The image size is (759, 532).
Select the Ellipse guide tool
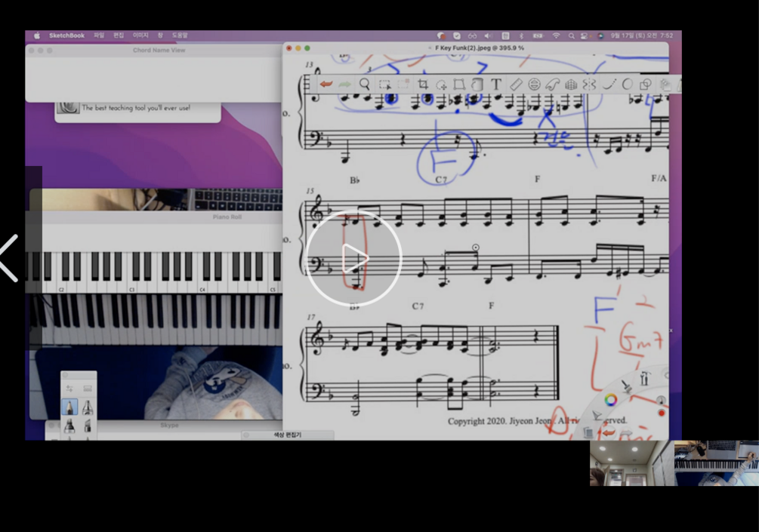click(x=534, y=85)
